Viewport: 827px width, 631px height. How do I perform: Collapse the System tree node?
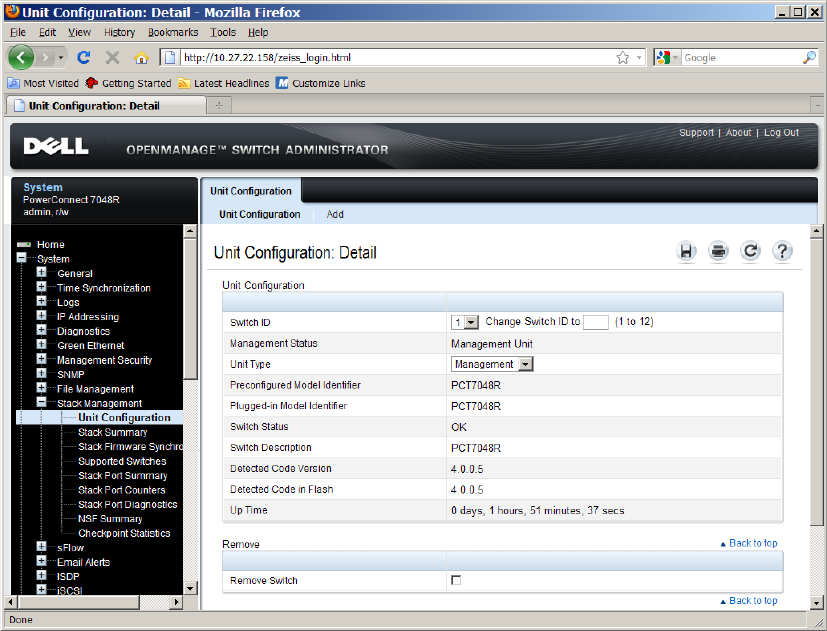(x=22, y=258)
